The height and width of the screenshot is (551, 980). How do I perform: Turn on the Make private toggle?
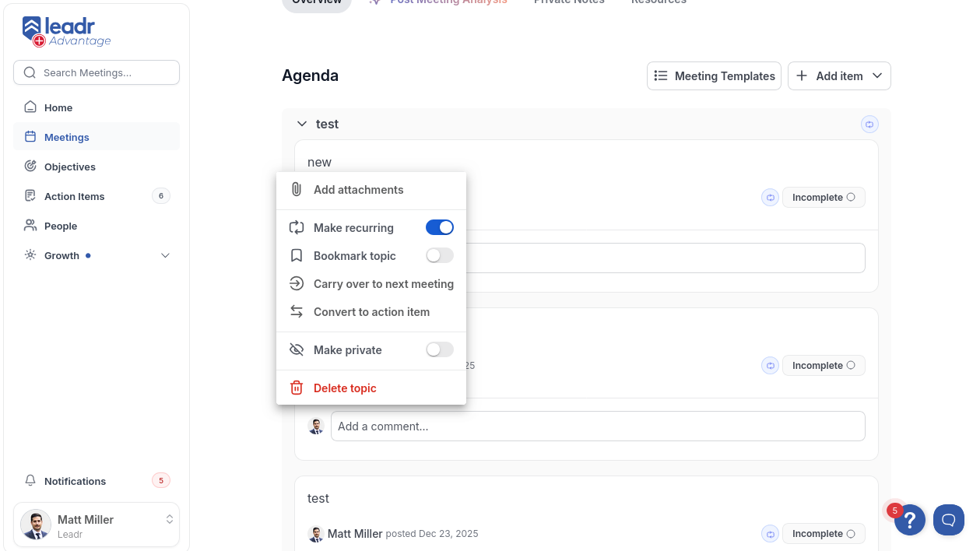tap(439, 350)
